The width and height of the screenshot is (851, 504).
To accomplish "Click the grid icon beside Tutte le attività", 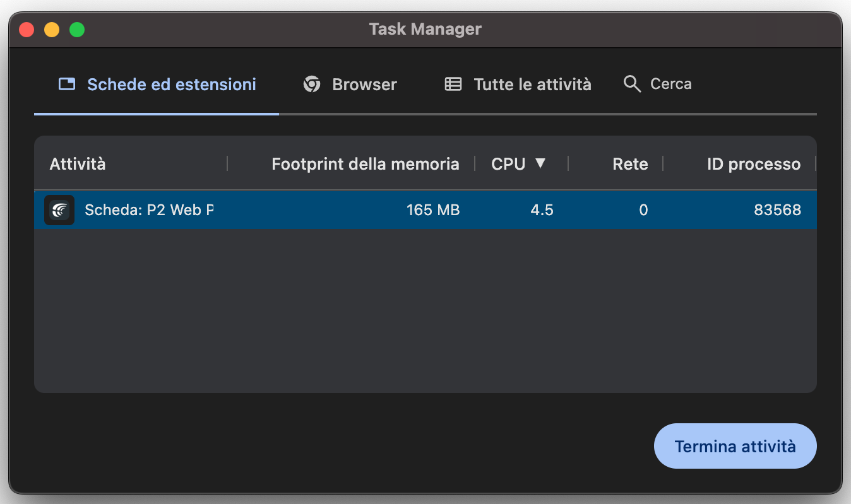I will pyautogui.click(x=453, y=83).
